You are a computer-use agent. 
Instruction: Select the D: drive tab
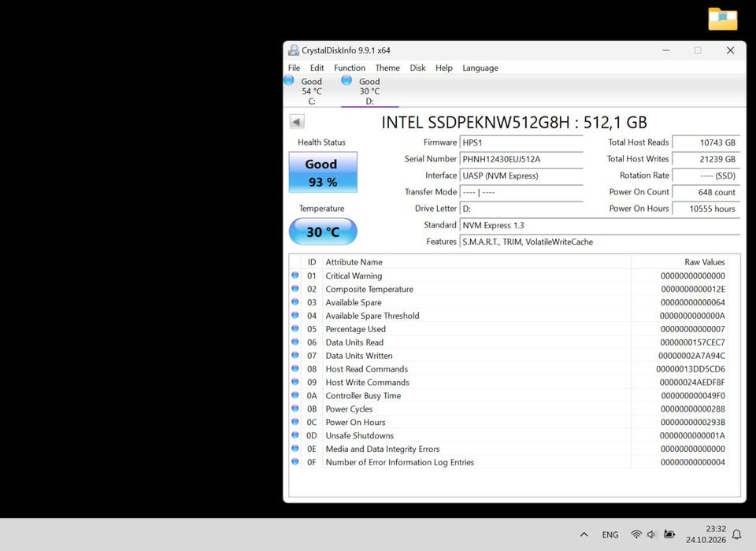click(369, 91)
